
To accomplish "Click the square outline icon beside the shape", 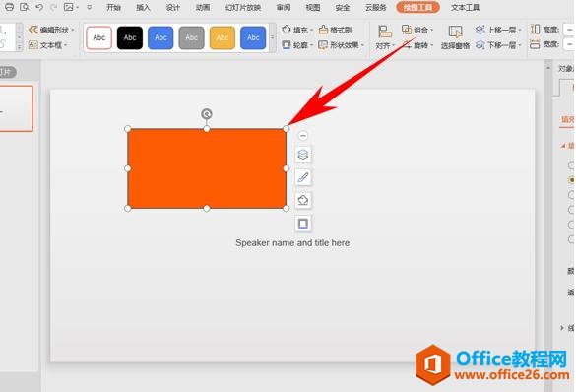I will (303, 224).
